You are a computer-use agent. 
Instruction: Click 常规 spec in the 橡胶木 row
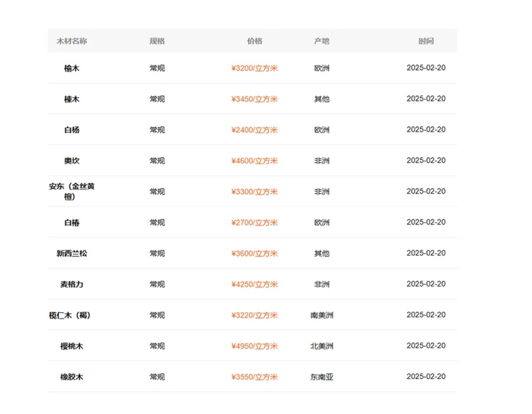[x=157, y=377]
